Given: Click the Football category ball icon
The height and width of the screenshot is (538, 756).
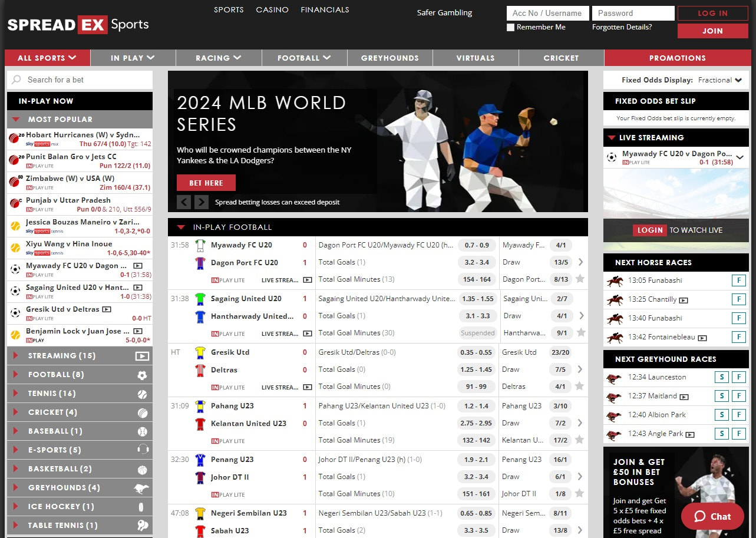Looking at the screenshot, I should click(142, 375).
